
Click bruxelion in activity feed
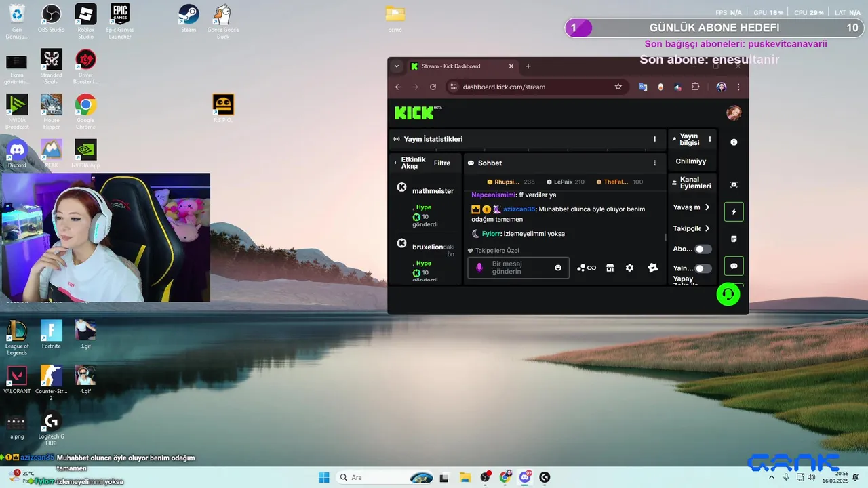(427, 247)
